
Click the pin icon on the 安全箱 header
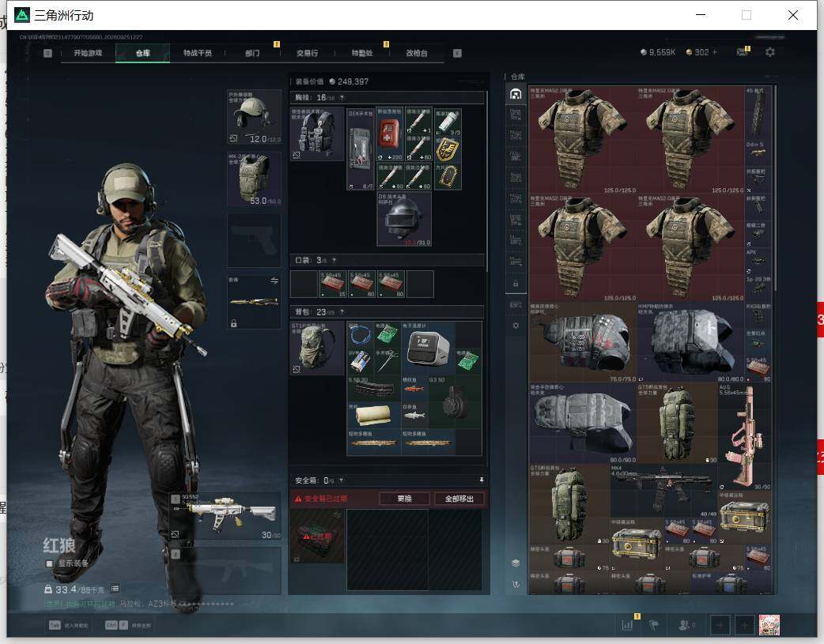click(481, 480)
